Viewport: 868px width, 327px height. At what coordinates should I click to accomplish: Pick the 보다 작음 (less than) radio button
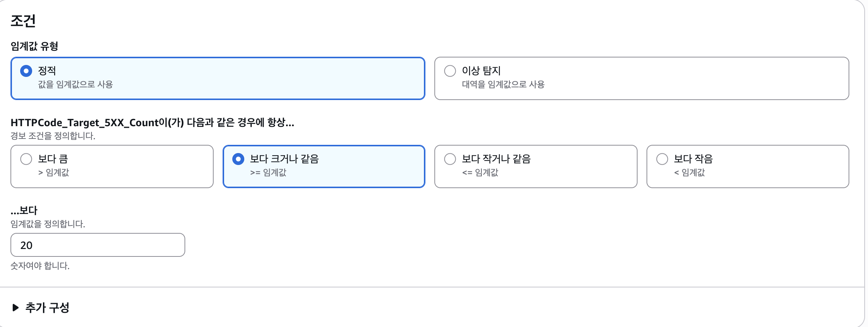click(662, 159)
